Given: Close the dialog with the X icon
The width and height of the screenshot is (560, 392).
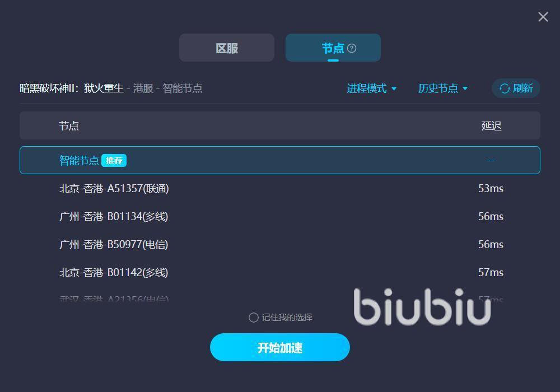Looking at the screenshot, I should 543,17.
